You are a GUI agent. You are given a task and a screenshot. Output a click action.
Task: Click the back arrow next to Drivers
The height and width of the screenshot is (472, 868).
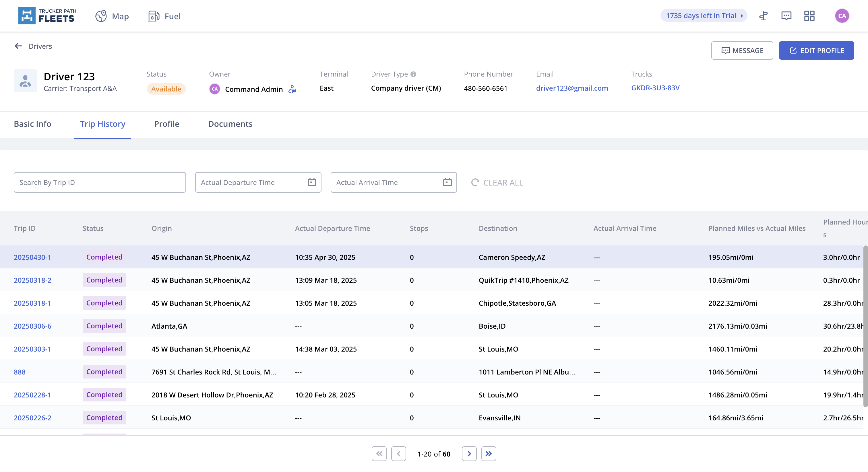coord(18,46)
